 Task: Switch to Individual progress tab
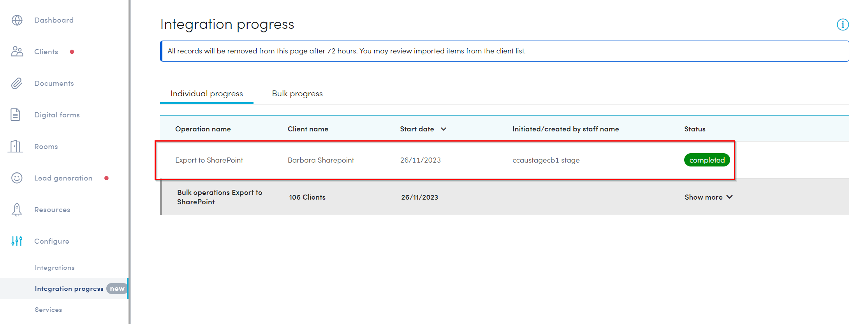tap(206, 94)
